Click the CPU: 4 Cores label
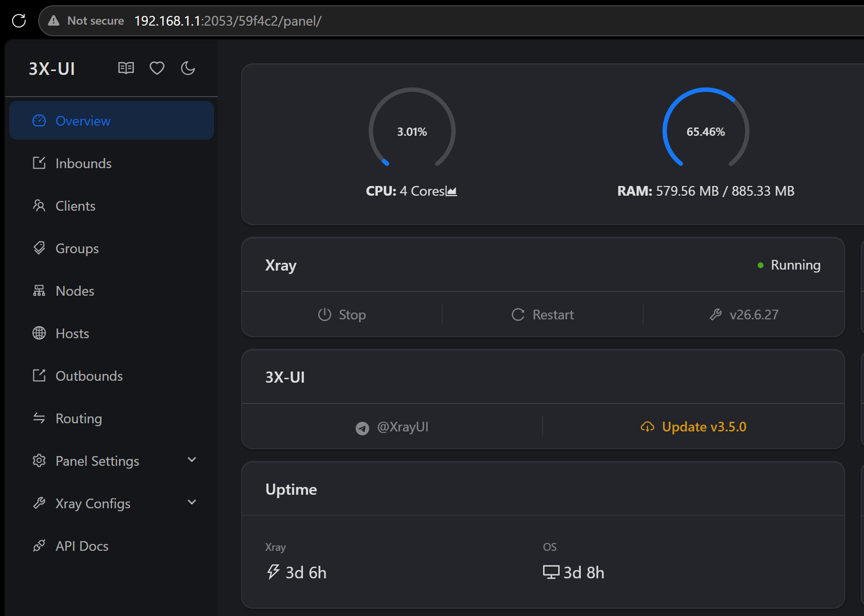This screenshot has width=864, height=616. click(405, 191)
